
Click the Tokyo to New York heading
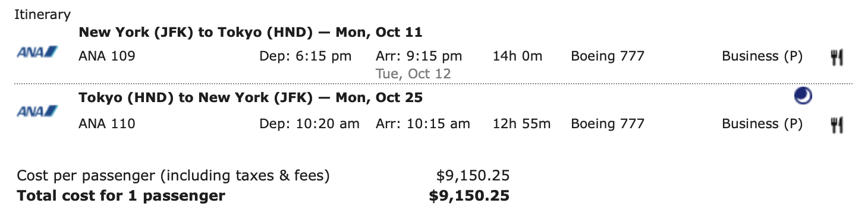(250, 97)
